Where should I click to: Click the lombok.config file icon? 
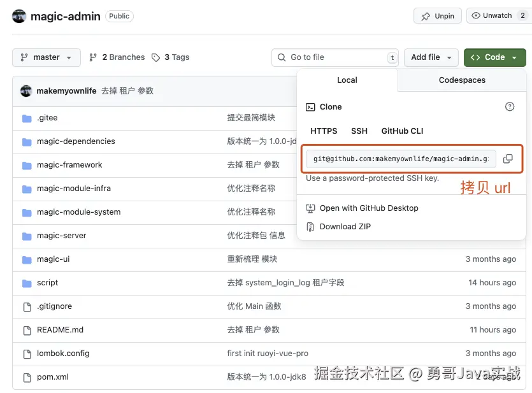(27, 354)
